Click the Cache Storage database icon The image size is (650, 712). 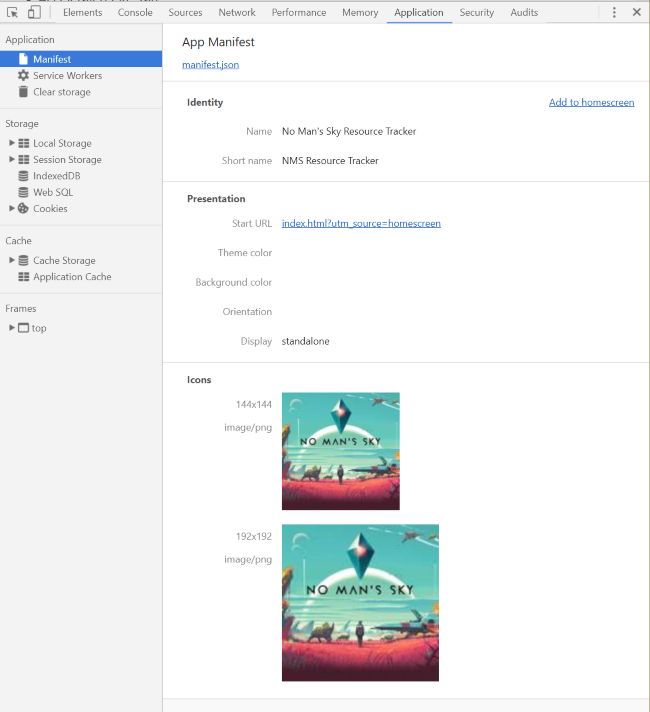[x=23, y=261]
